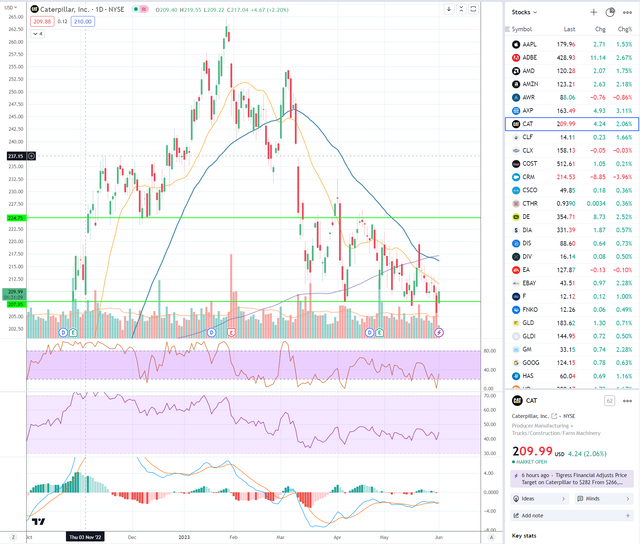The width and height of the screenshot is (640, 544).
Task: Select HAS row in watchlist
Action: [x=572, y=376]
